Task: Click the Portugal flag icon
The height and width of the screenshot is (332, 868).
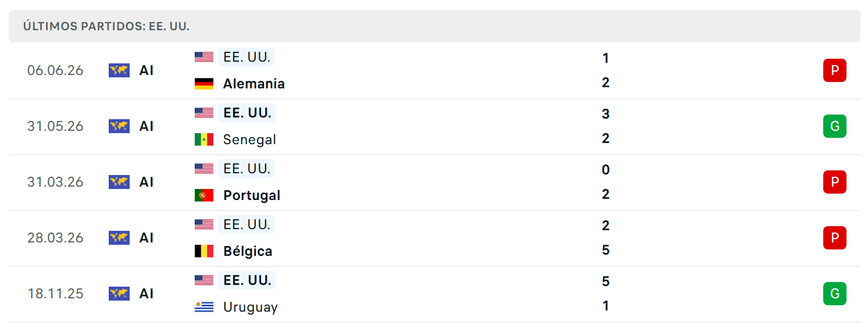Action: click(x=204, y=195)
